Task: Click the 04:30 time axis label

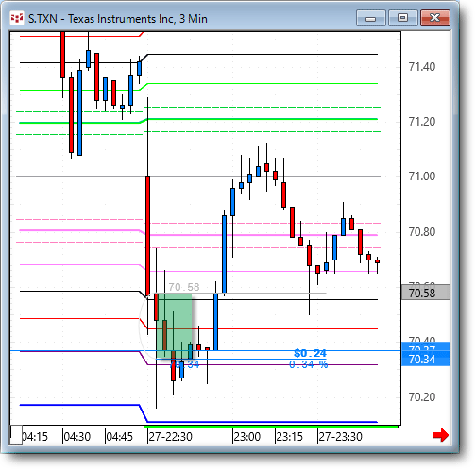Action: click(x=77, y=437)
